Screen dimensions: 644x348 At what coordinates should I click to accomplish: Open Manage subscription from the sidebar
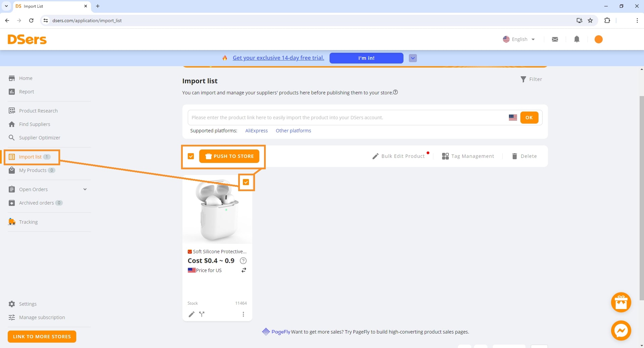[42, 317]
